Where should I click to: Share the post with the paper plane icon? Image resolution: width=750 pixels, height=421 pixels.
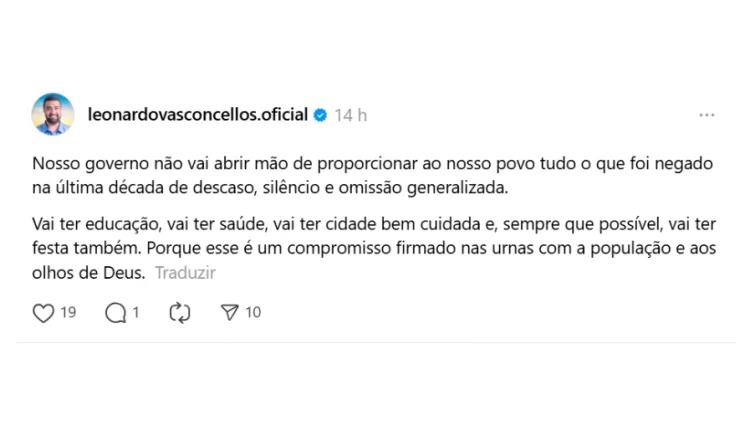point(230,313)
